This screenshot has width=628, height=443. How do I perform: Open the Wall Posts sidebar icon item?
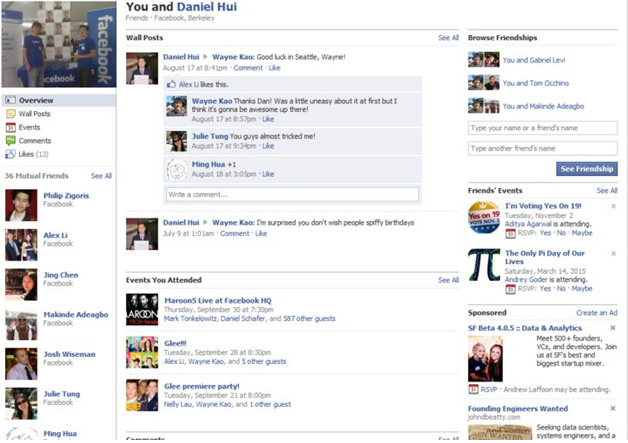tap(28, 114)
